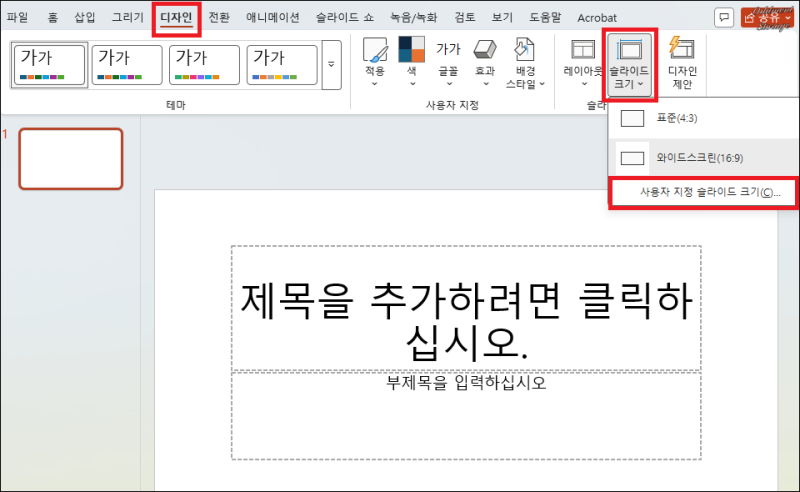Viewport: 800px width, 492px height.
Task: Open the 삽입 ribbon tab
Action: 85,17
